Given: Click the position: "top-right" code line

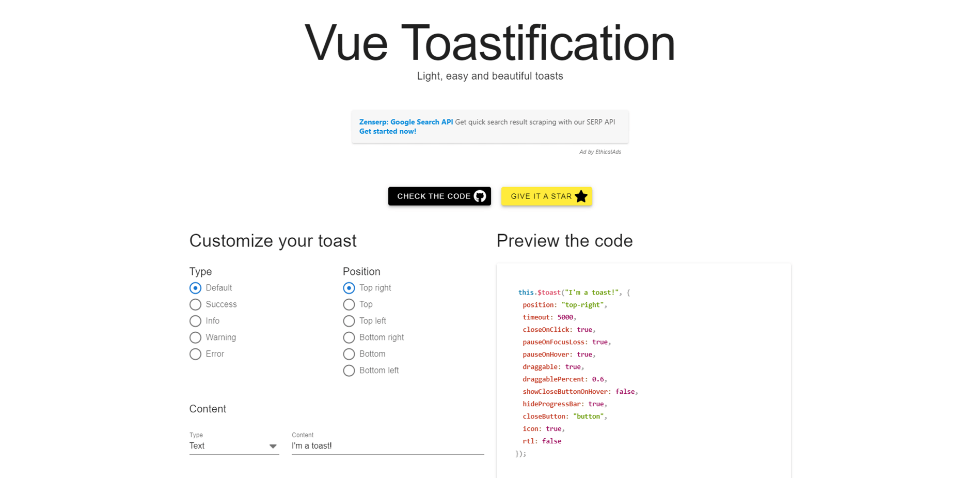Looking at the screenshot, I should coord(565,305).
